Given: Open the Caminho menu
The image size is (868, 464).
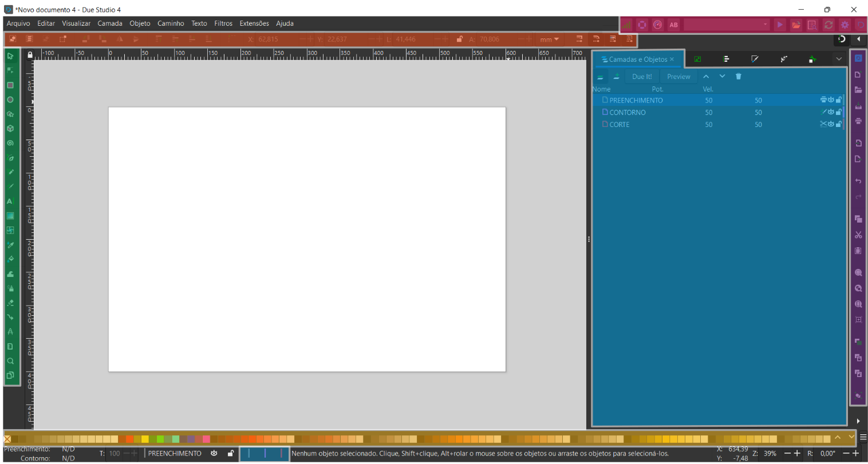Looking at the screenshot, I should [x=171, y=23].
